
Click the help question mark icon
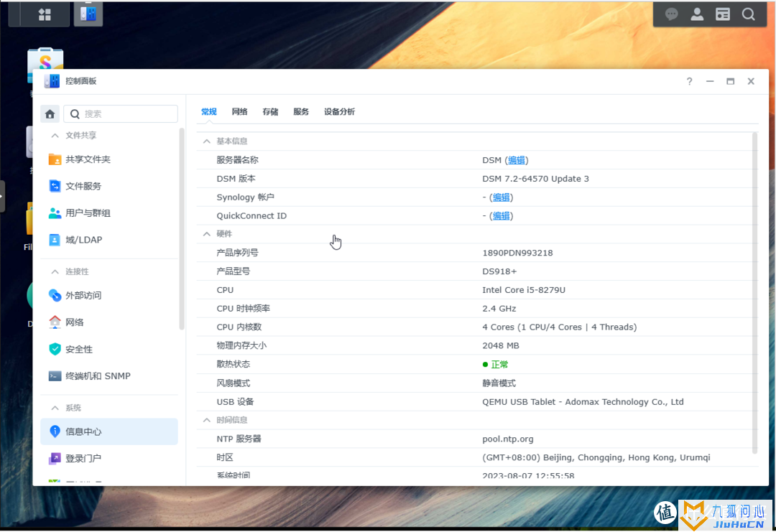tap(689, 82)
